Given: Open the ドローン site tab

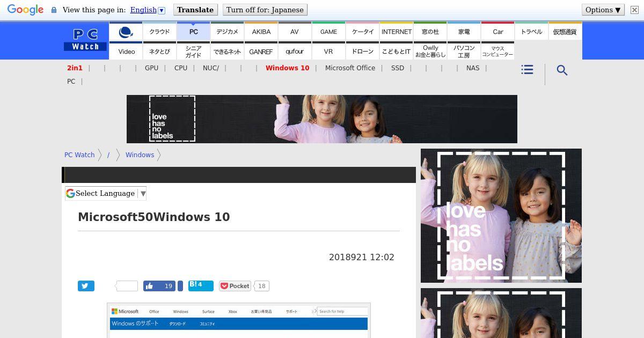Looking at the screenshot, I should pos(362,52).
